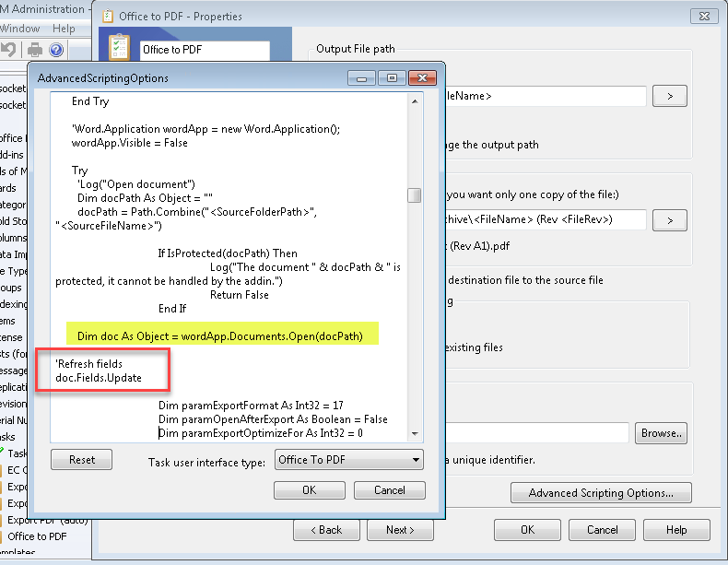This screenshot has width=728, height=565.
Task: Open help via blue question mark icon
Action: click(56, 50)
